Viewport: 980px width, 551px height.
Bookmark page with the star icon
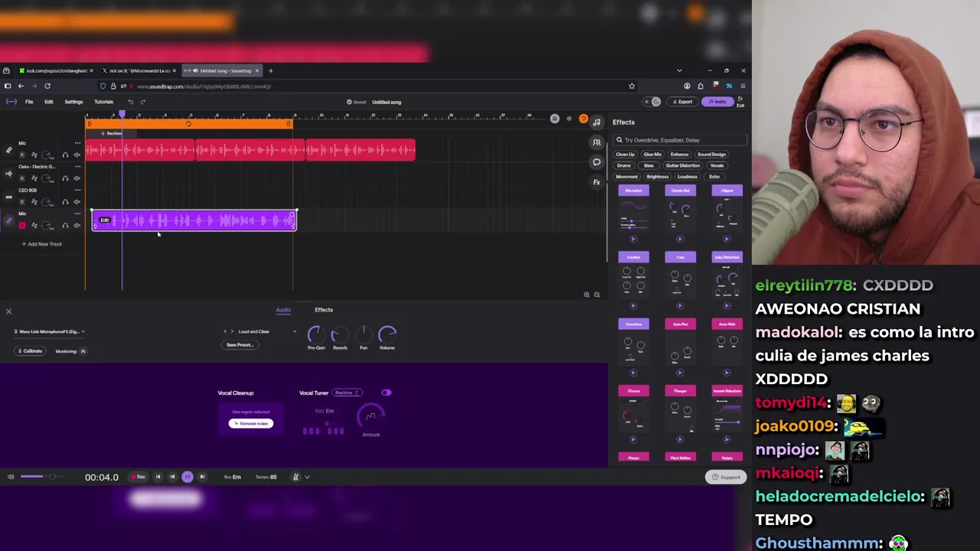pyautogui.click(x=632, y=86)
